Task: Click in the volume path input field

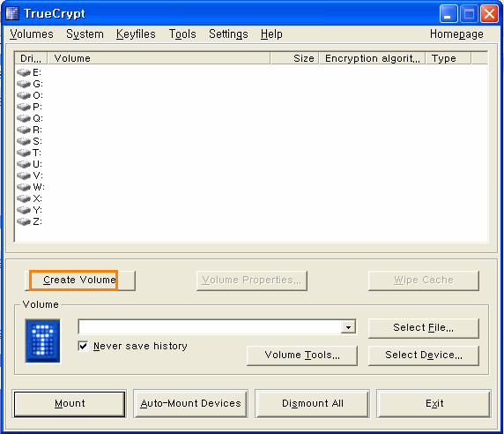Action: 210,327
